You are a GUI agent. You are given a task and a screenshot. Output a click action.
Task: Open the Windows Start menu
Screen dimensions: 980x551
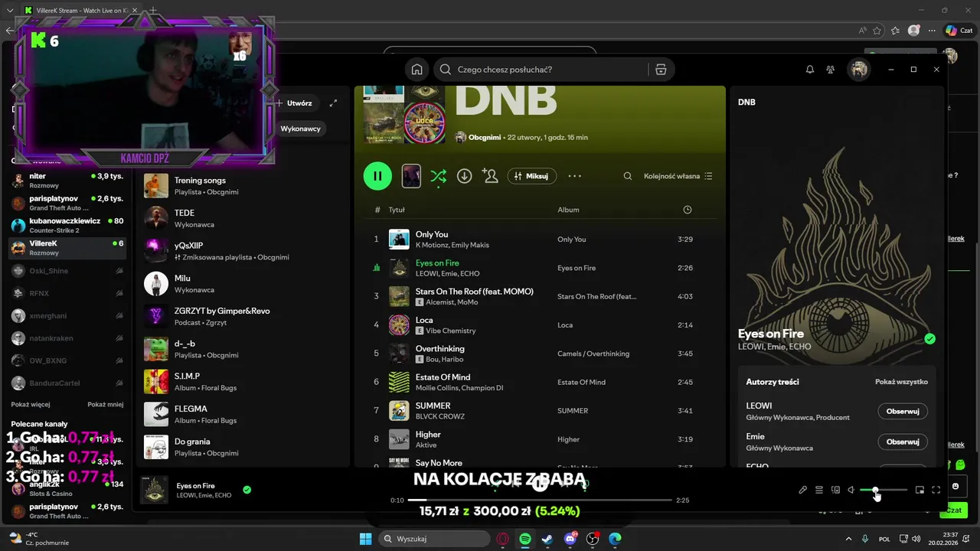(x=366, y=539)
